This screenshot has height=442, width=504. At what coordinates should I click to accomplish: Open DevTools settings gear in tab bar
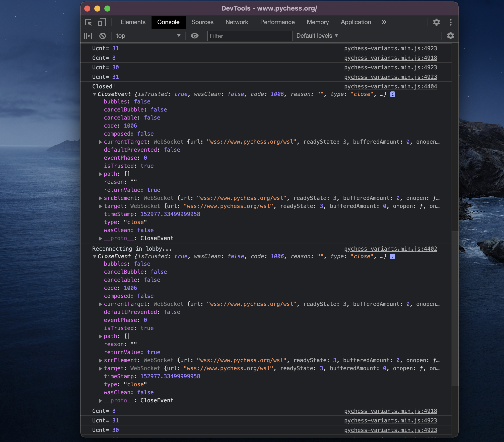pos(437,22)
